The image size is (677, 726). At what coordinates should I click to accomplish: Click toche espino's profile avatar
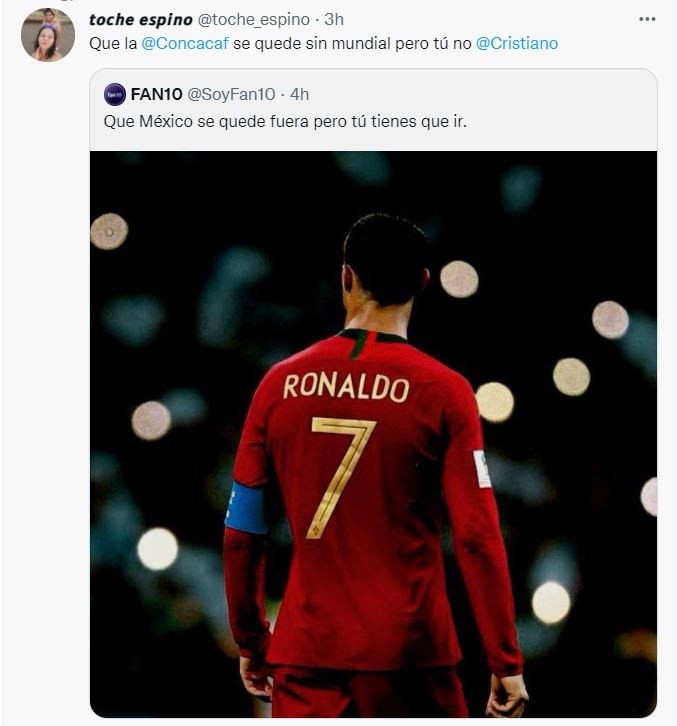(47, 35)
